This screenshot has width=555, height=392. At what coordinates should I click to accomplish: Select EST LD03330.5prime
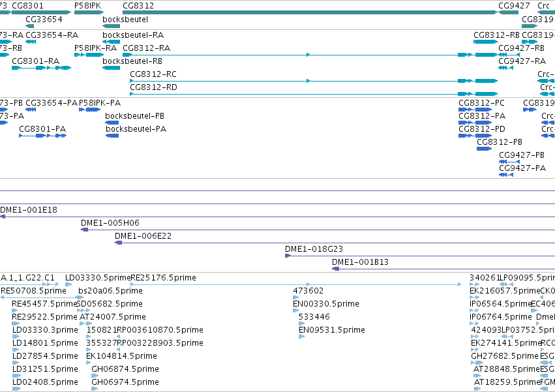[68, 284]
